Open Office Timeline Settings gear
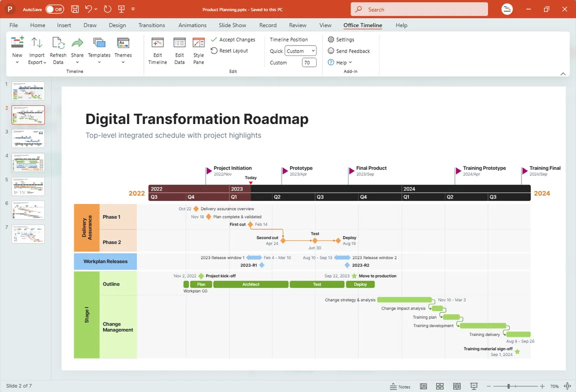The width and height of the screenshot is (576, 392). 331,39
